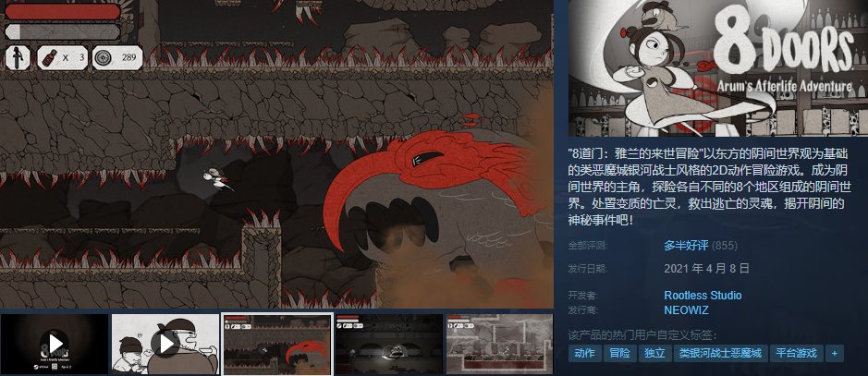Click the release date 2021 年 4 月 8 日
This screenshot has height=376, width=868.
click(706, 269)
